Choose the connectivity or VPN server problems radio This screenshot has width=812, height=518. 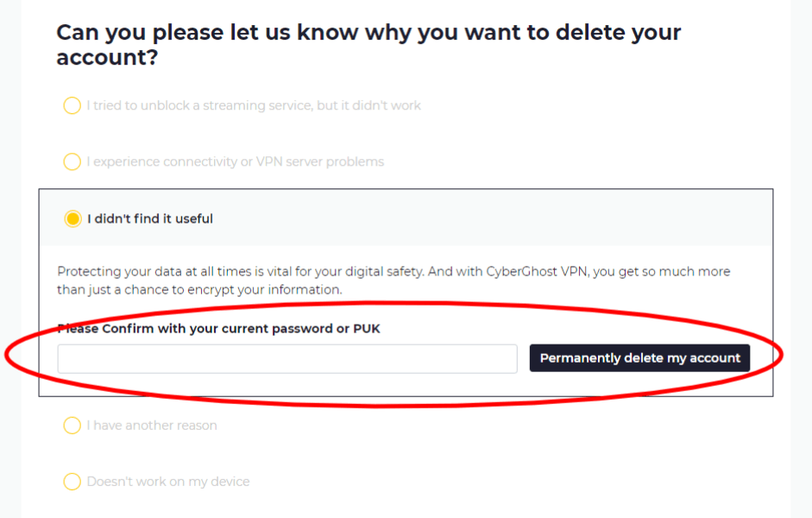click(x=72, y=161)
